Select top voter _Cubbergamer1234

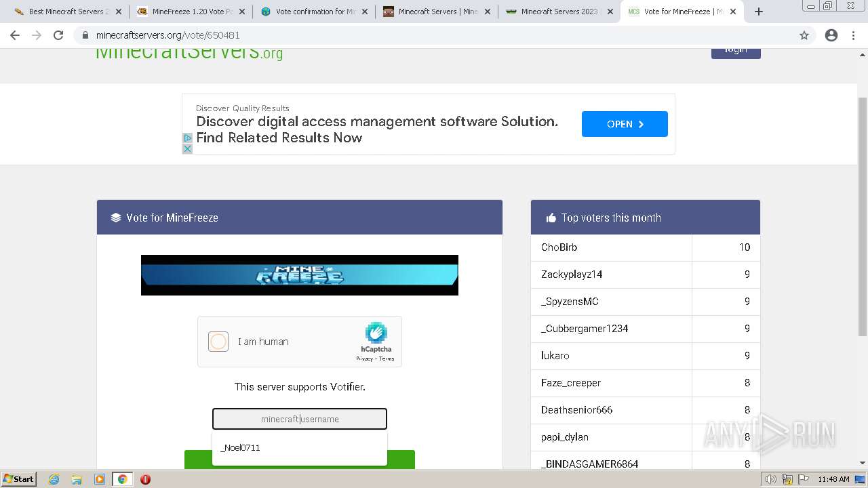pyautogui.click(x=585, y=329)
